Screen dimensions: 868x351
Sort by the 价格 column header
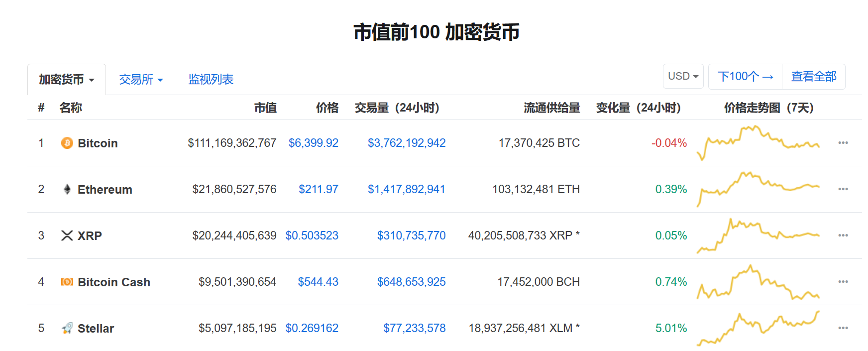tap(327, 108)
